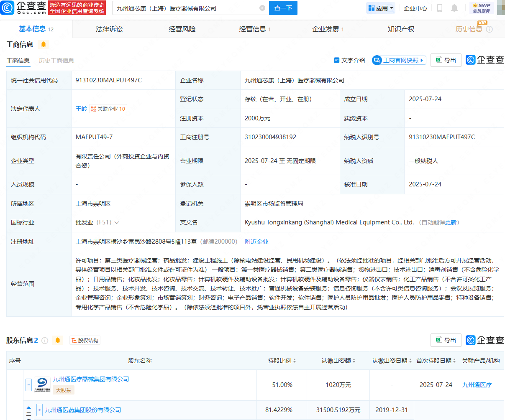Open the 应用 applications dropdown

coord(380,8)
